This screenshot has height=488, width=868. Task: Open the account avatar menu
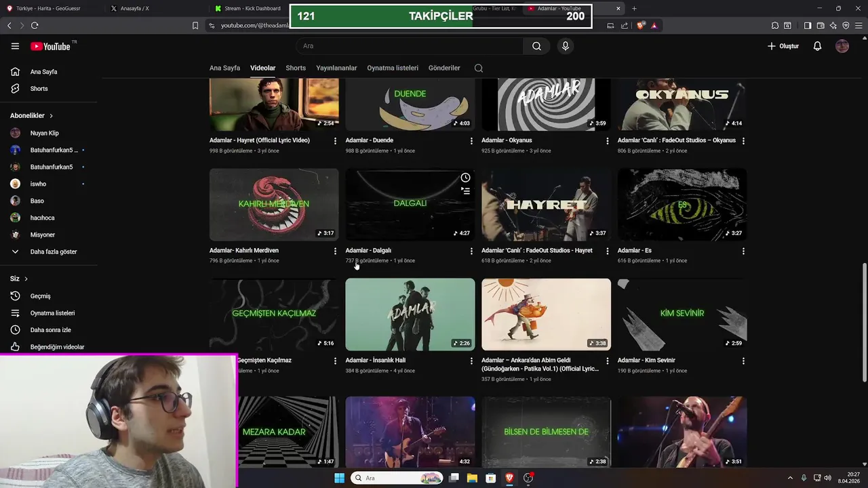[x=842, y=46]
